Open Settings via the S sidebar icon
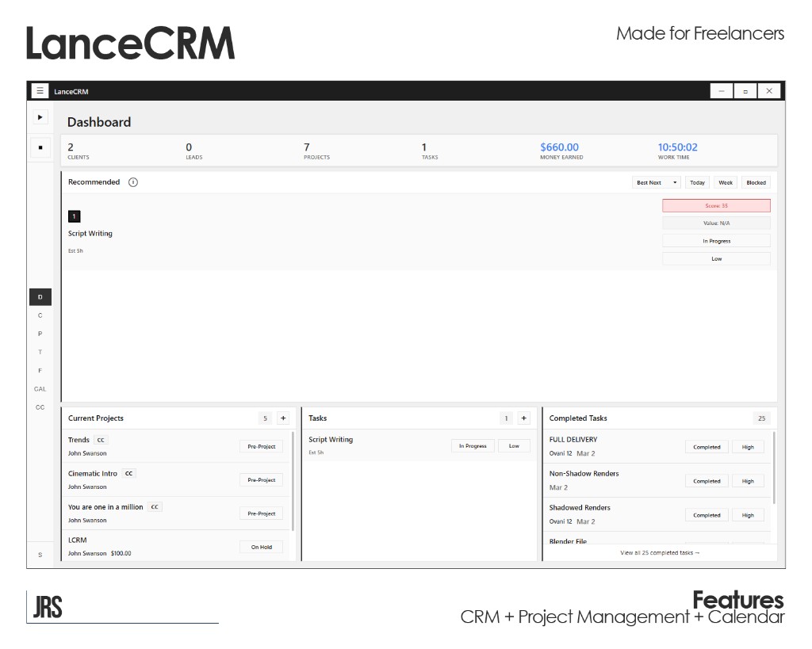The height and width of the screenshot is (649, 812). tap(40, 555)
